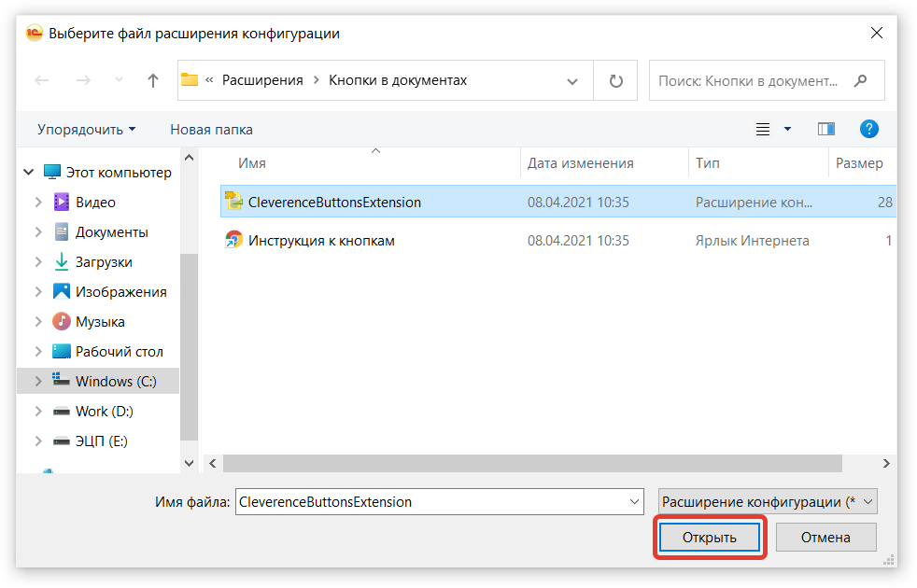Open the Загрузки folder in sidebar
Image resolution: width=917 pixels, height=588 pixels.
(104, 262)
